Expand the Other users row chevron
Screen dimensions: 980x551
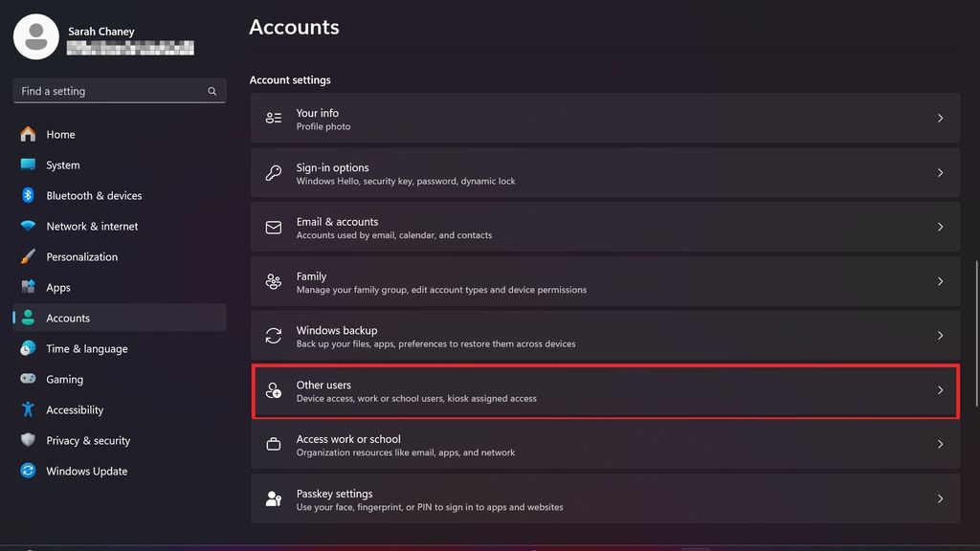pos(939,390)
